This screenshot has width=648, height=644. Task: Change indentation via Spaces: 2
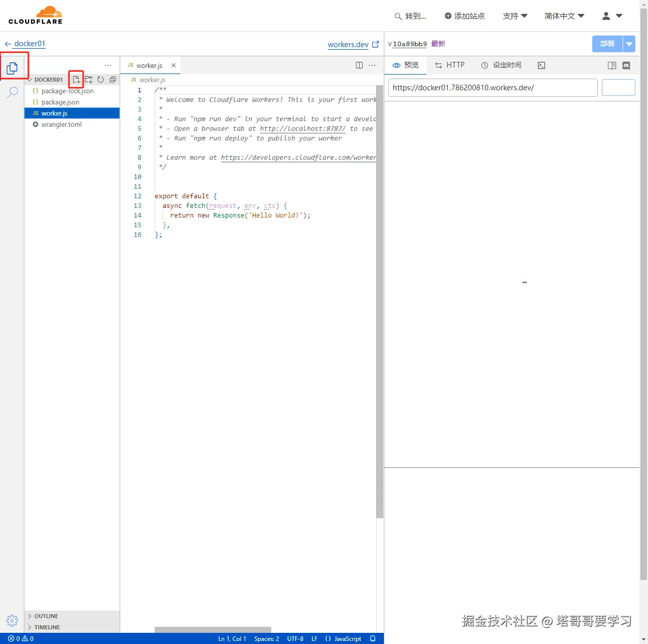coord(267,638)
